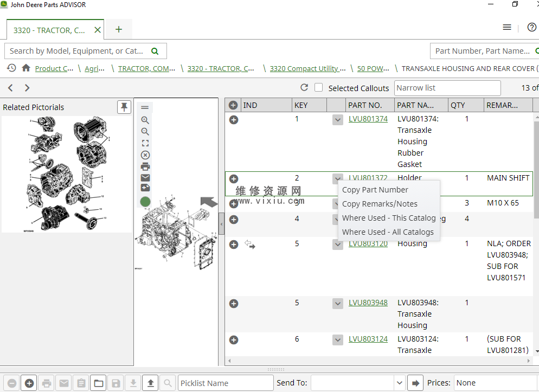Viewport: 539px width, 392px height.
Task: Open dropdown for LVU803120 row
Action: tap(338, 245)
